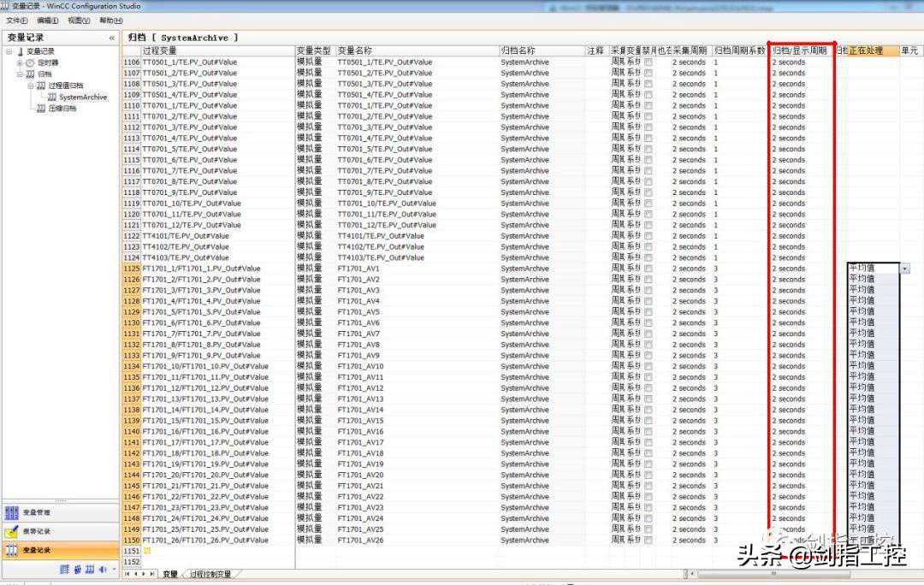Image resolution: width=924 pixels, height=585 pixels.
Task: Select the 变量管理 navigation icon at bottom left
Action: (x=12, y=512)
